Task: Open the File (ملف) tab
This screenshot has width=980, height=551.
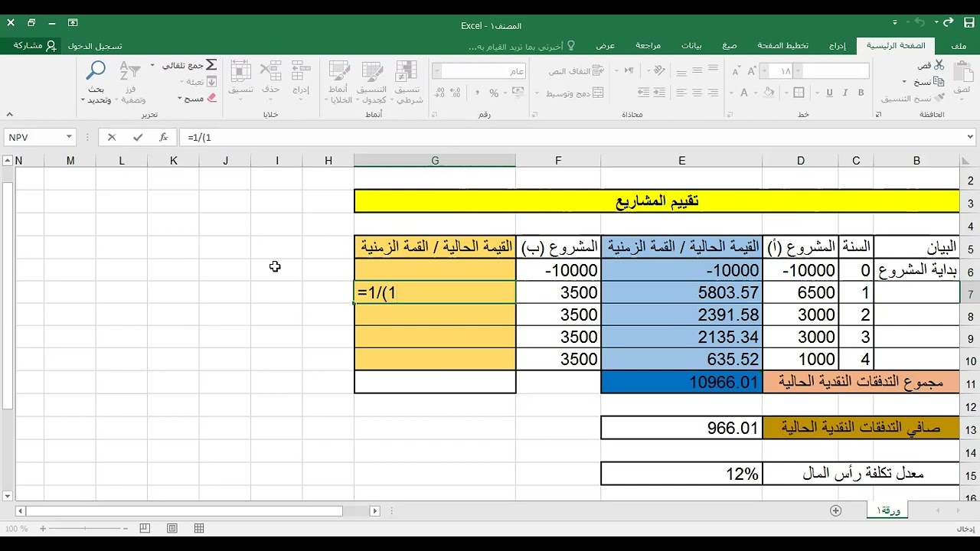Action: 959,46
